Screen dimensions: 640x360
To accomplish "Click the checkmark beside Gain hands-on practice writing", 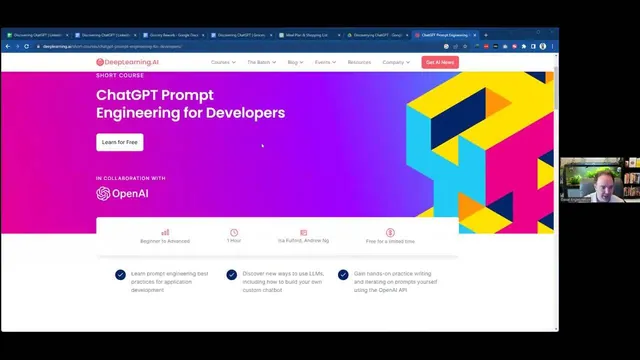I will tap(343, 275).
